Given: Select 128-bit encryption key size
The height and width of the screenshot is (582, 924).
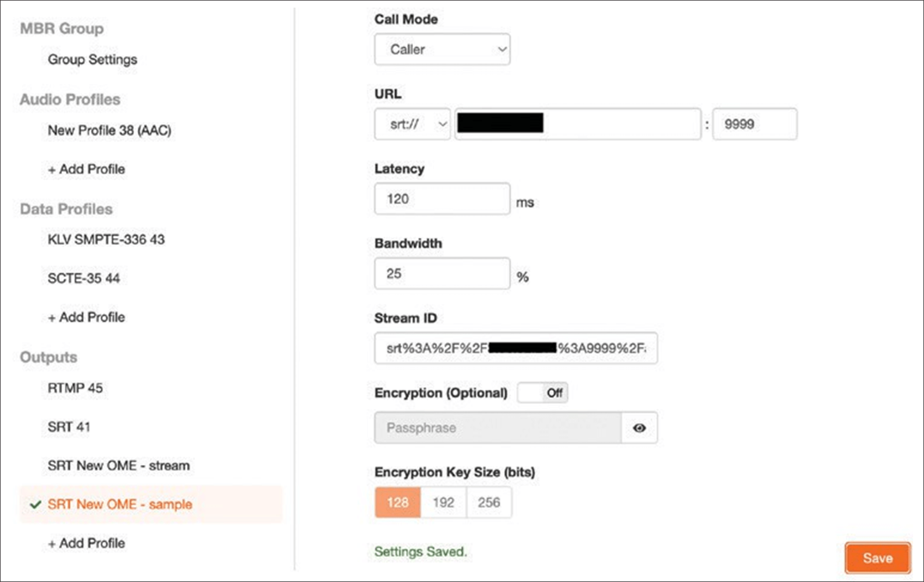Looking at the screenshot, I should (398, 502).
